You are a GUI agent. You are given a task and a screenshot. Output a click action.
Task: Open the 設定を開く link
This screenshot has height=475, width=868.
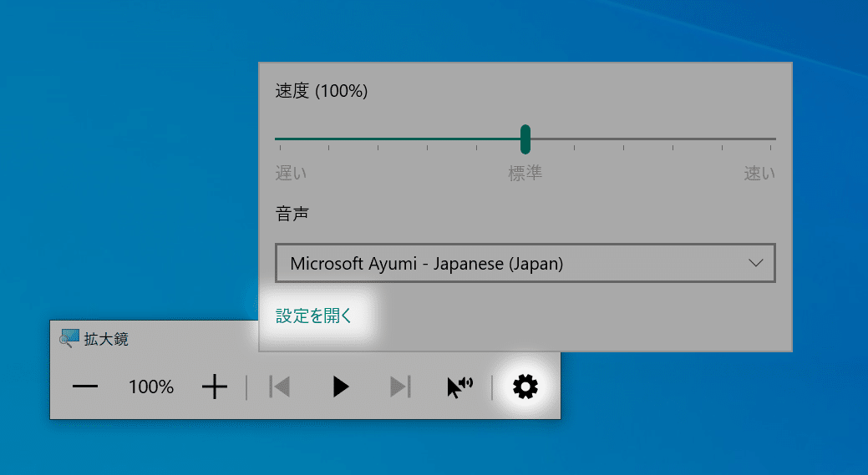(x=314, y=316)
